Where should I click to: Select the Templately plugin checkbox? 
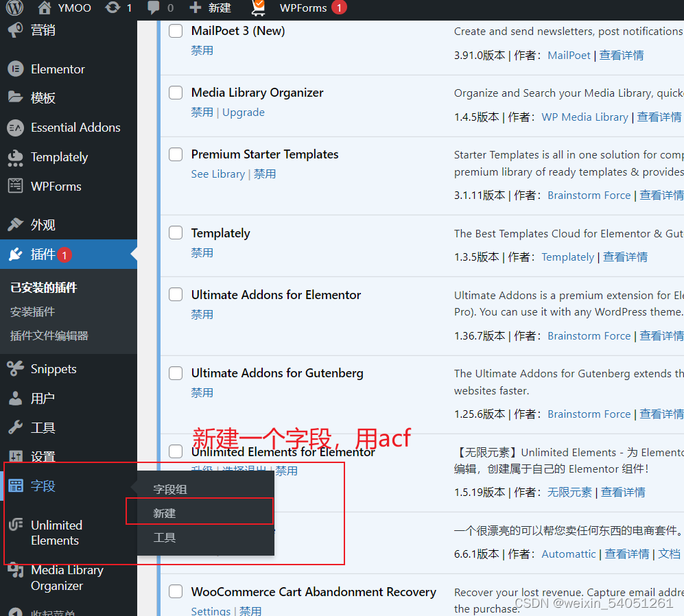coord(176,233)
